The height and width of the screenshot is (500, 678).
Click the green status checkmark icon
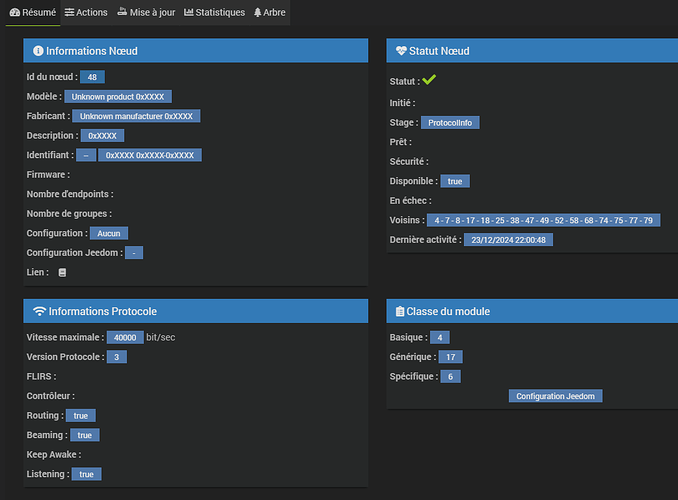pyautogui.click(x=429, y=80)
